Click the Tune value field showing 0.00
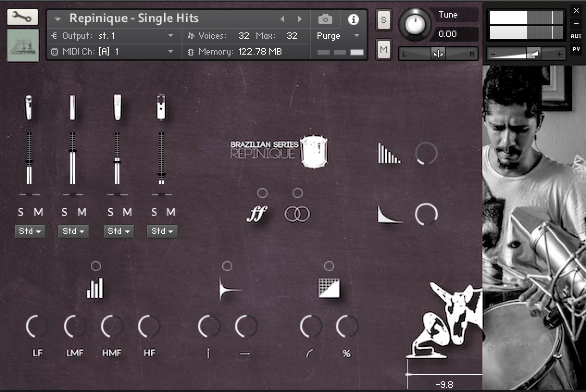586x392 pixels. coord(455,34)
